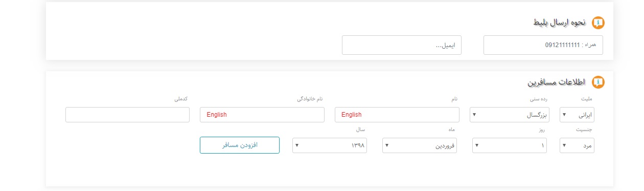Click the info icon beside اطلاعات مسافرین
Viewport: 644px width, 191px height.
click(x=597, y=82)
